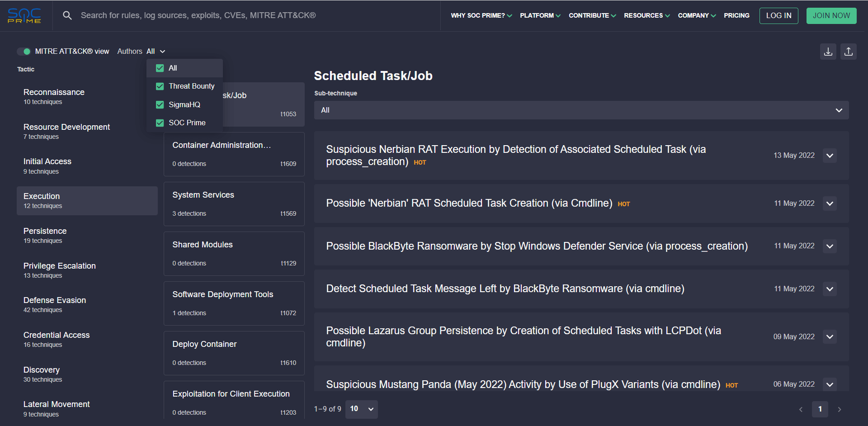Open the Platform menu
Image resolution: width=868 pixels, height=426 pixels.
coord(540,15)
